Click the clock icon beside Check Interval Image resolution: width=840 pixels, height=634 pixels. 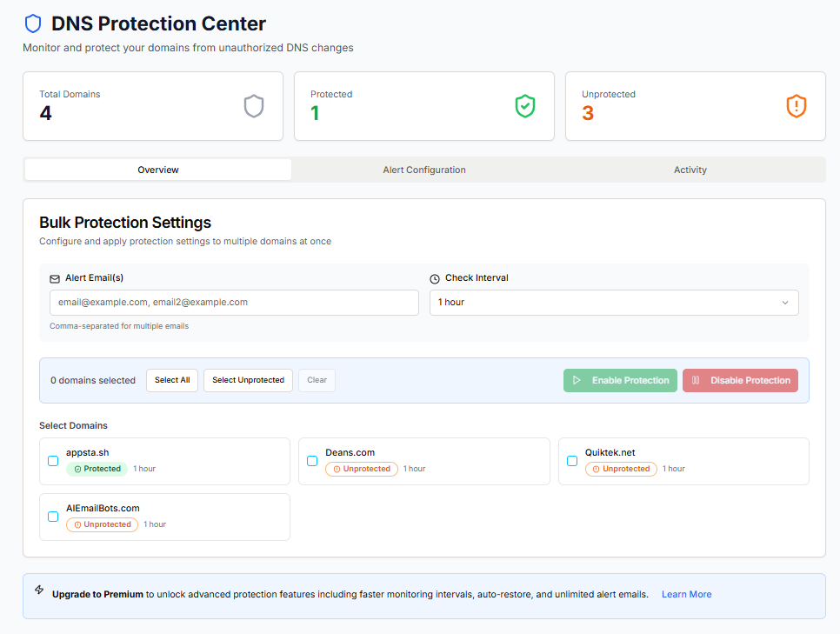(435, 279)
